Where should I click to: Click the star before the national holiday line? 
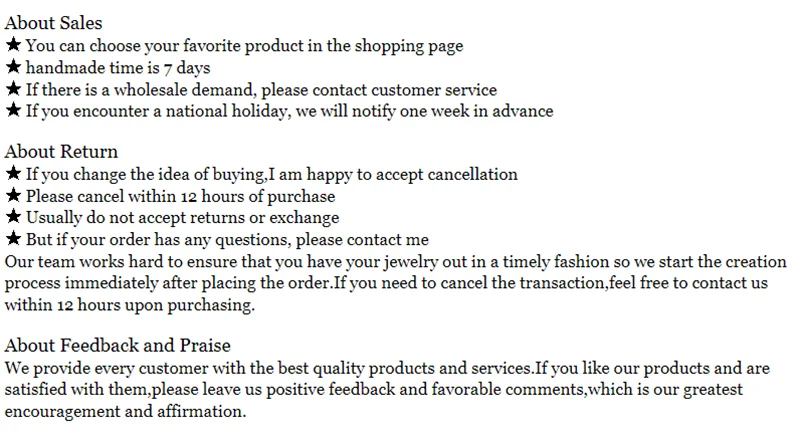(13, 111)
